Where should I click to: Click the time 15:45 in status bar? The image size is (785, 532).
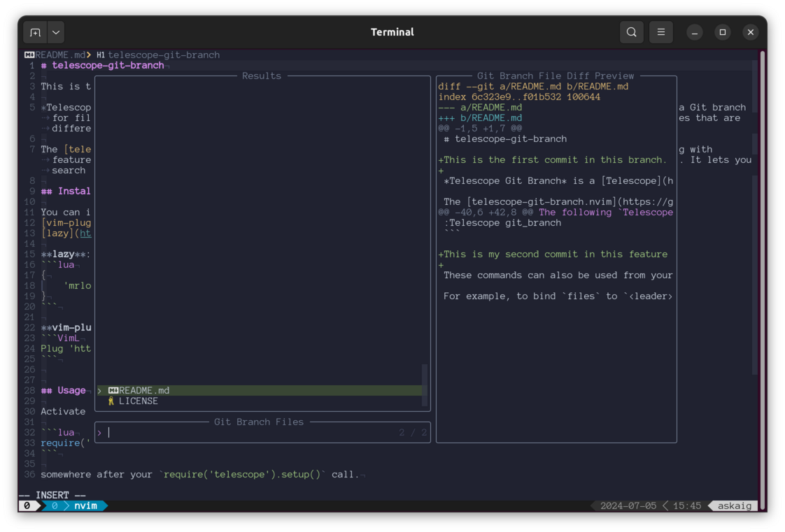pyautogui.click(x=687, y=506)
